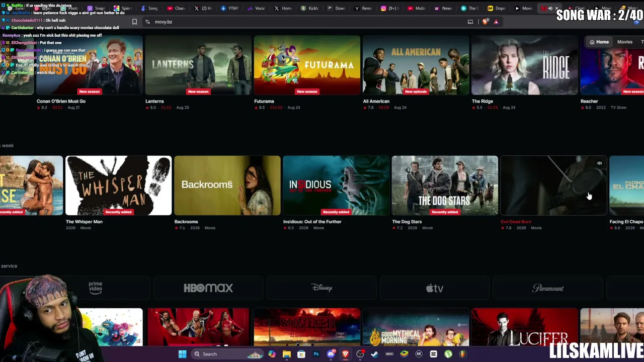Viewport: 644px width, 362px height.
Task: Open BlueStacks from the taskbar
Action: pyautogui.click(x=404, y=354)
